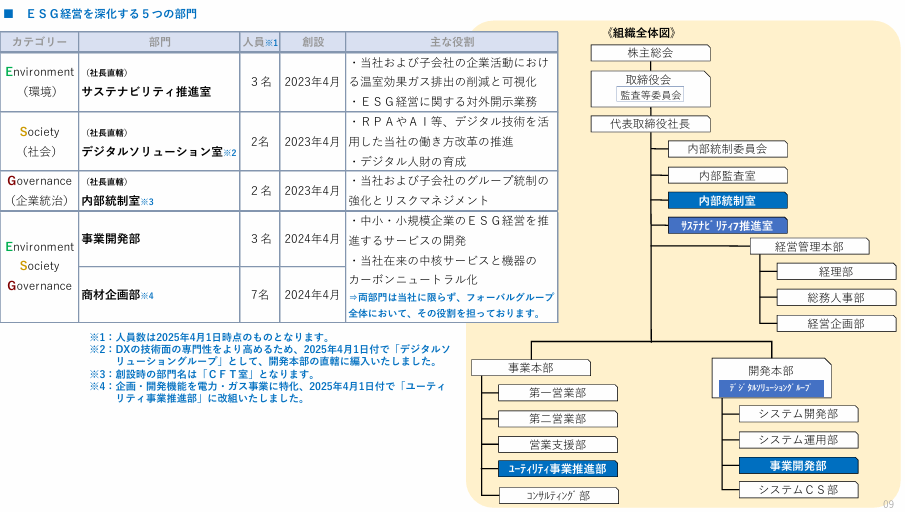This screenshot has height=512, width=905.
Task: Select the 代表取締役社長 node
Action: pyautogui.click(x=650, y=124)
